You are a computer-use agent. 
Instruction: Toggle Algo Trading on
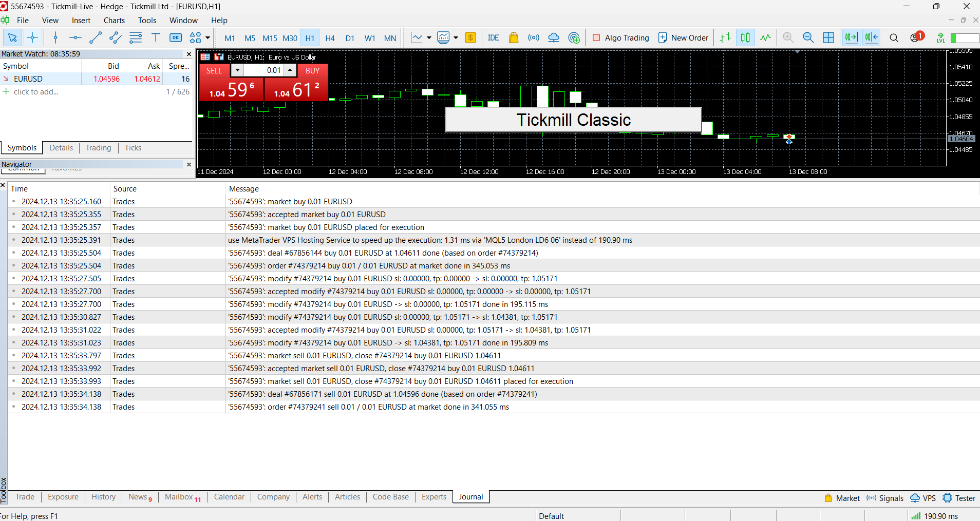click(x=620, y=37)
